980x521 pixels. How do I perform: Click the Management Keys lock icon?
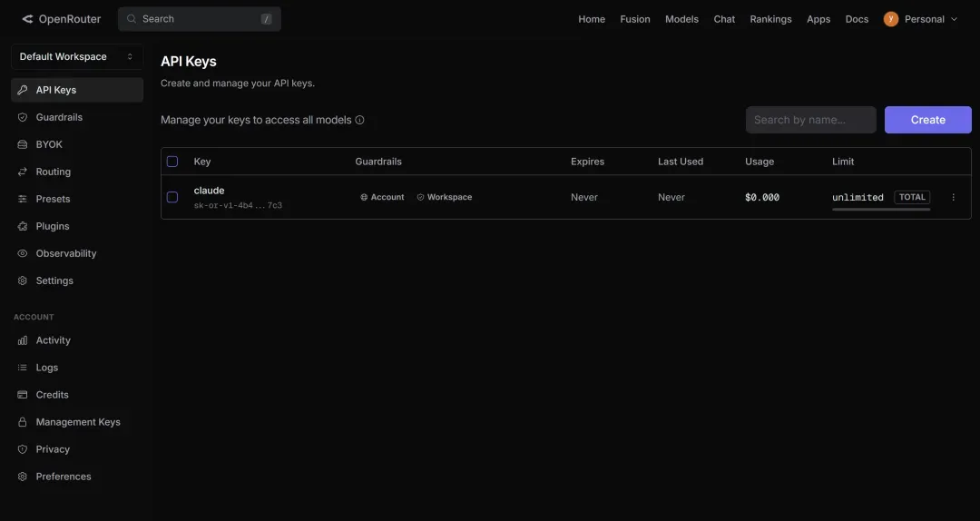(23, 422)
